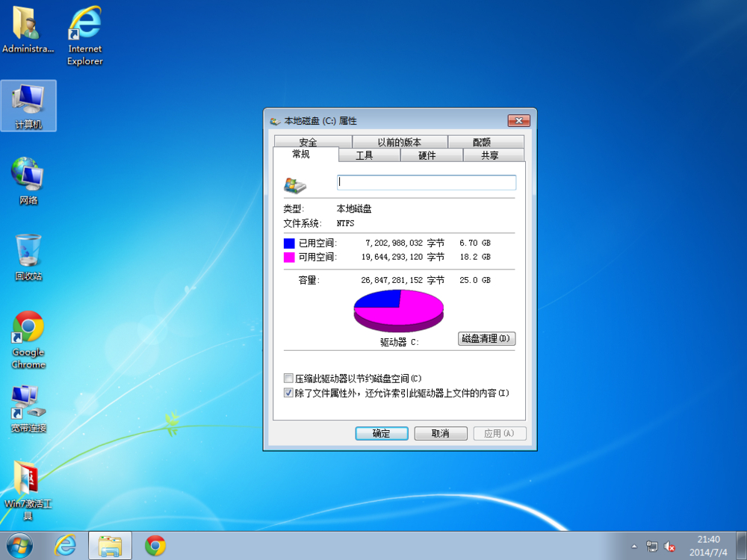The width and height of the screenshot is (747, 560).
Task: Switch to the 工具 tab
Action: pyautogui.click(x=369, y=155)
